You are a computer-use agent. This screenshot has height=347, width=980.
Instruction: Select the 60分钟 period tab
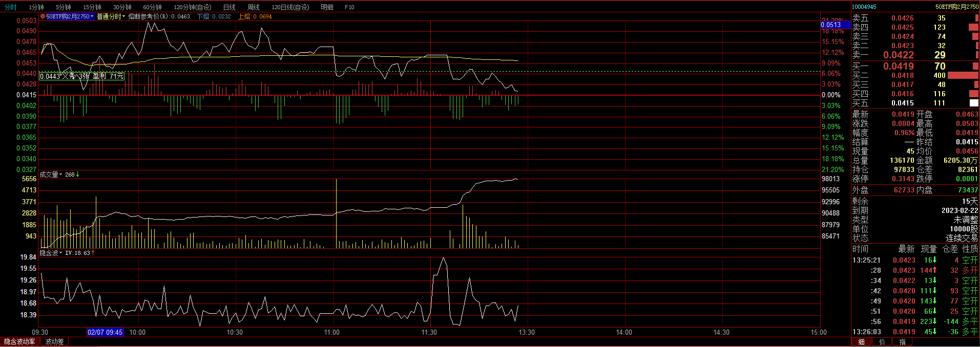point(152,7)
